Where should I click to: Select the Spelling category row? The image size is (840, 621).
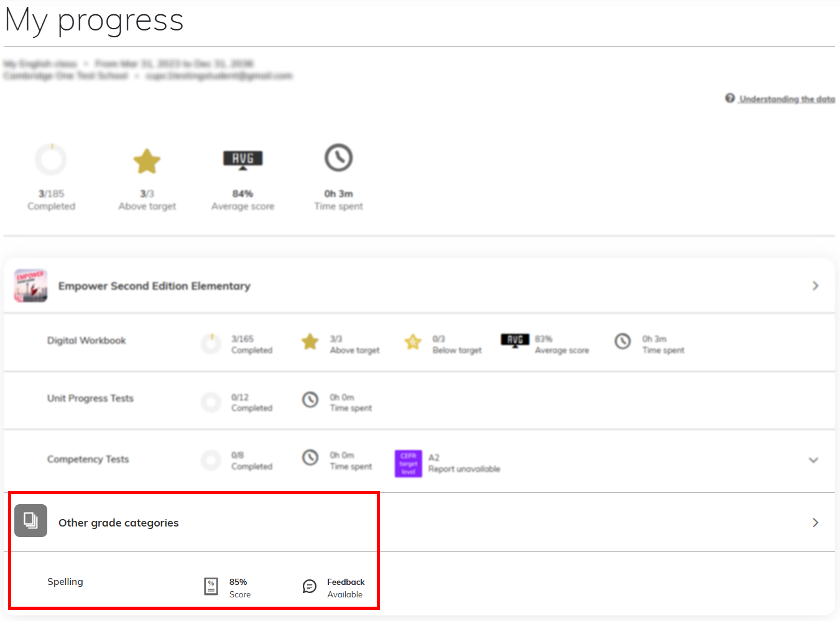point(419,584)
